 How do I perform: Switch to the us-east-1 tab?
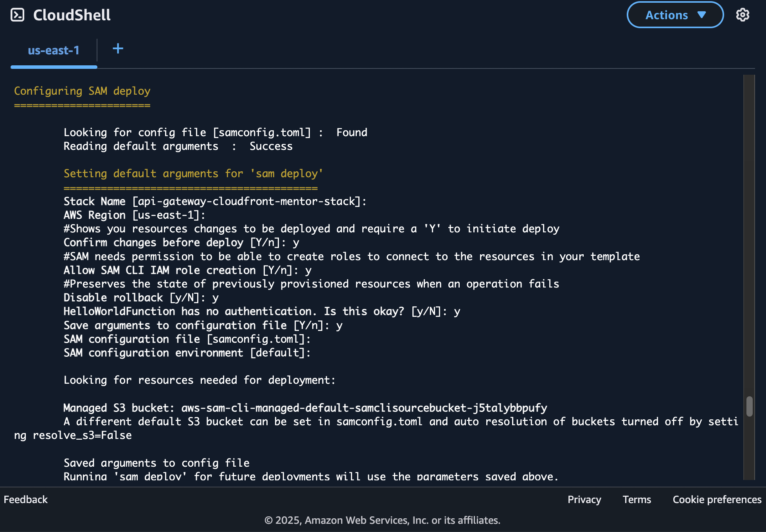(x=54, y=50)
